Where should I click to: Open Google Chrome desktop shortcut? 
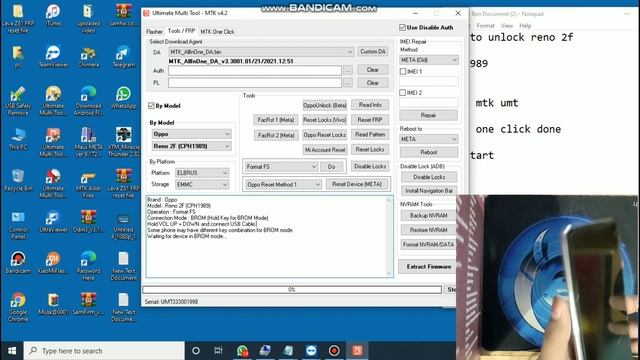(18, 307)
